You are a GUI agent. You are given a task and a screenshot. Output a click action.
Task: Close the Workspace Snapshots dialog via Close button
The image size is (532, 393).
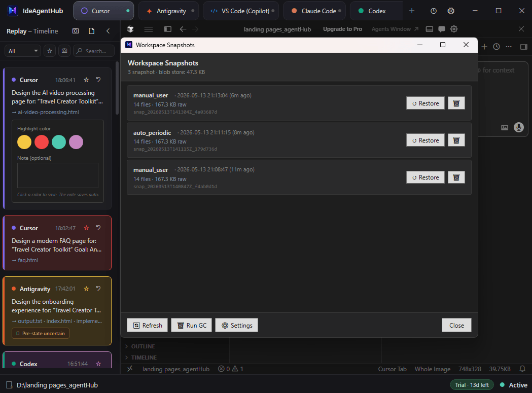click(x=456, y=325)
